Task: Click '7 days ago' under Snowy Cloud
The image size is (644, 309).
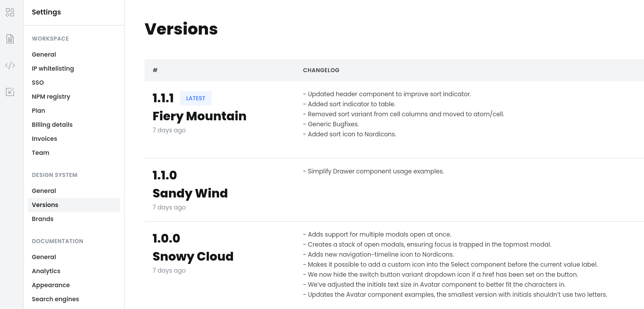Action: pos(169,270)
